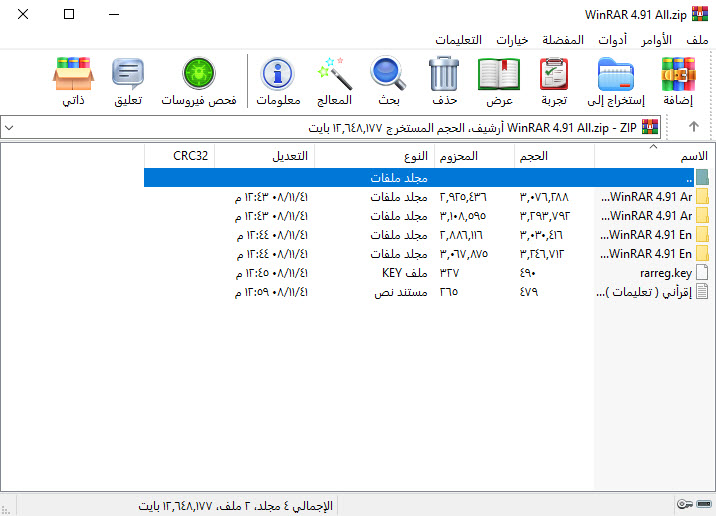Sort by النوع (Type) column header

point(374,156)
